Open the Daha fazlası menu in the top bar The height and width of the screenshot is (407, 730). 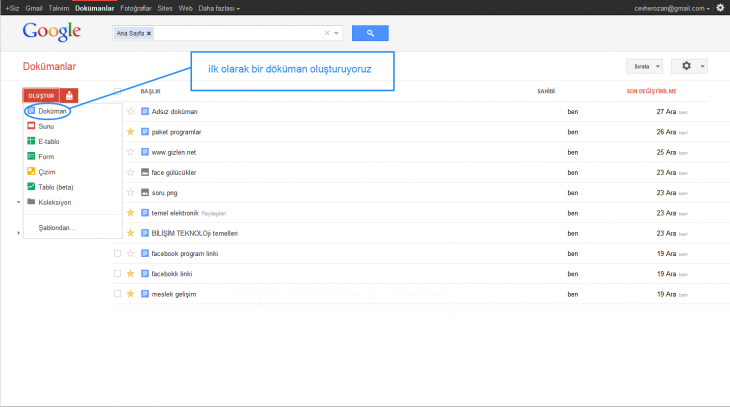coord(218,7)
